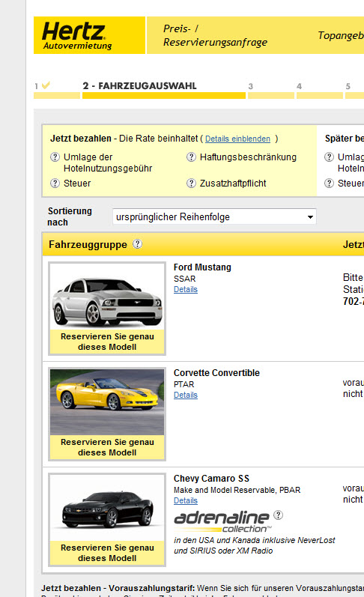
Task: Click the Ford Mustang title text
Action: [x=202, y=267]
